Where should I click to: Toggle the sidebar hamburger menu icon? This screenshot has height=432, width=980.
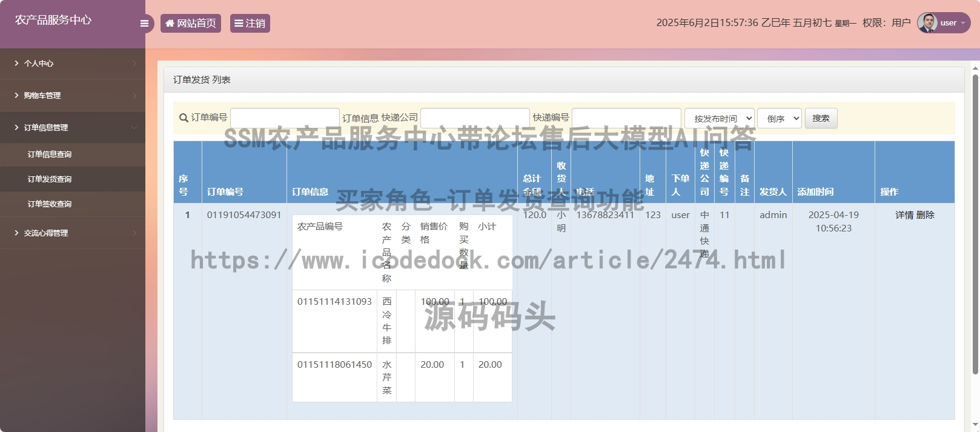(144, 24)
